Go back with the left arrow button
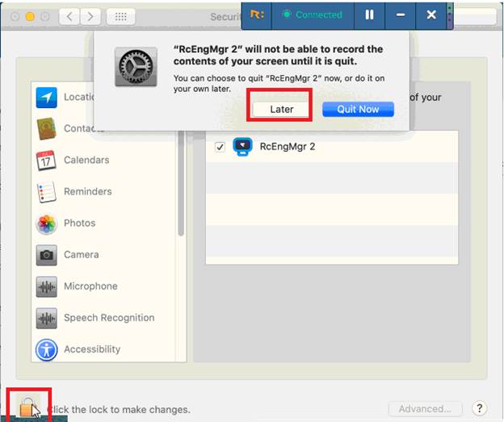504x422 pixels. (70, 16)
